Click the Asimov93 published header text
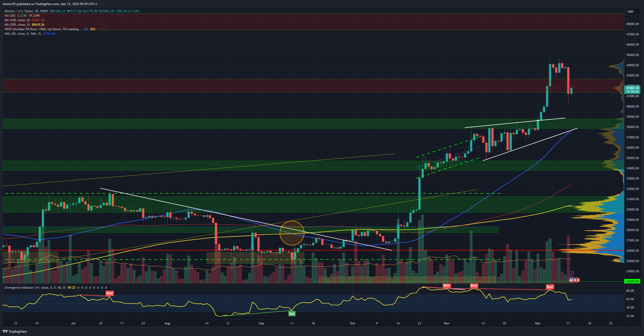The height and width of the screenshot is (336, 644). click(x=50, y=4)
